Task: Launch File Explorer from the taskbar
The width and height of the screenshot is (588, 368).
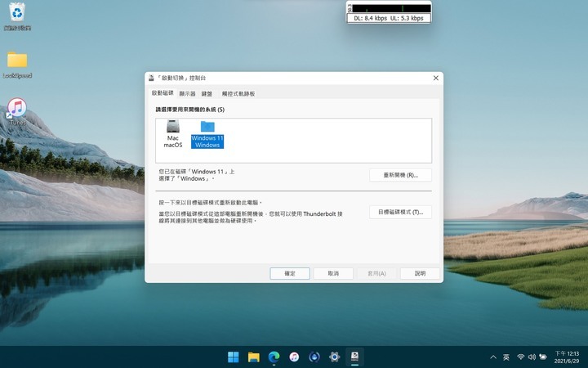Action: click(254, 357)
